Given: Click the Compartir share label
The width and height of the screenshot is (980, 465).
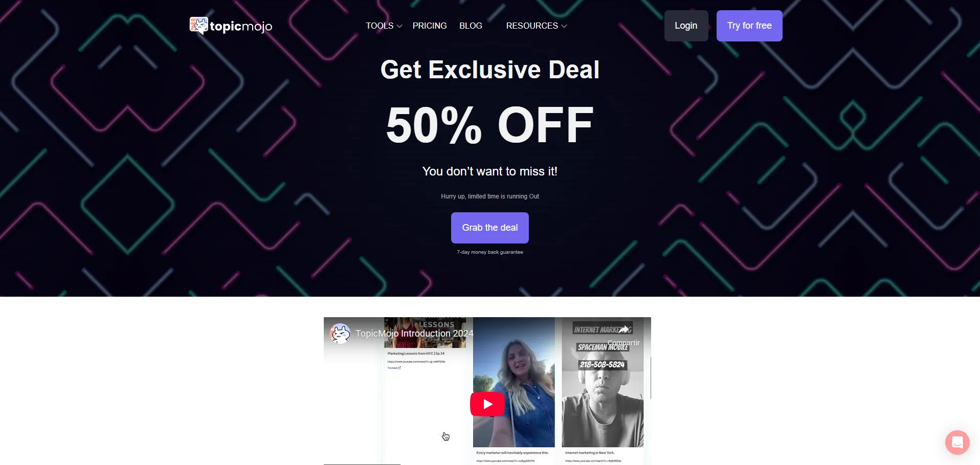Looking at the screenshot, I should click(623, 343).
